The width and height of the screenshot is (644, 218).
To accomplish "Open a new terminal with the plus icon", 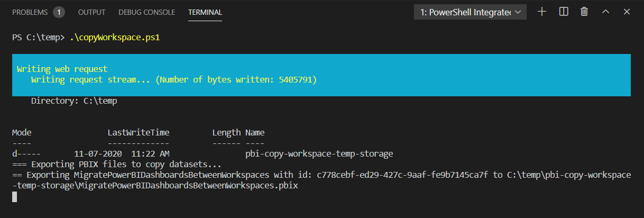I will (542, 12).
